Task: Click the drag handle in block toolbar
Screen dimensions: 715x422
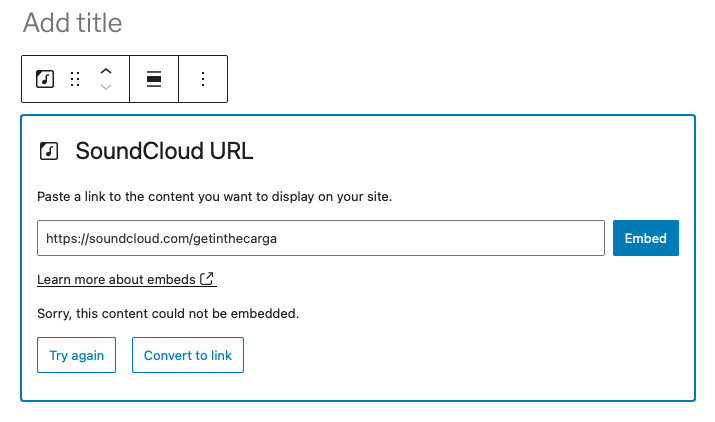Action: point(75,79)
